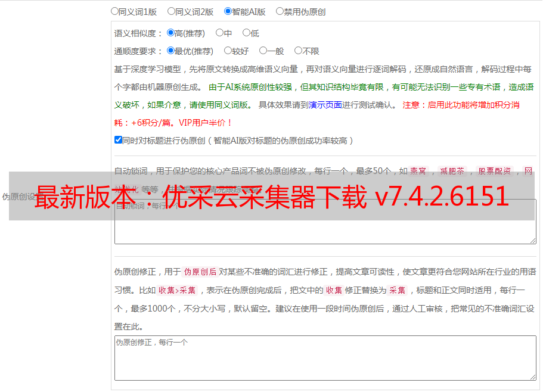The width and height of the screenshot is (543, 392).
Task: Click into the 自动锁词 textarea
Action: click(x=325, y=222)
